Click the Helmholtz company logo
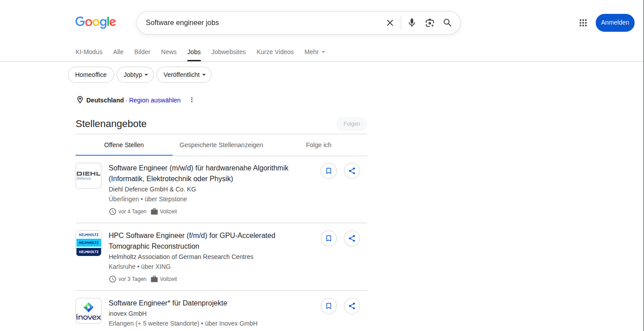The height and width of the screenshot is (331, 644). click(89, 243)
